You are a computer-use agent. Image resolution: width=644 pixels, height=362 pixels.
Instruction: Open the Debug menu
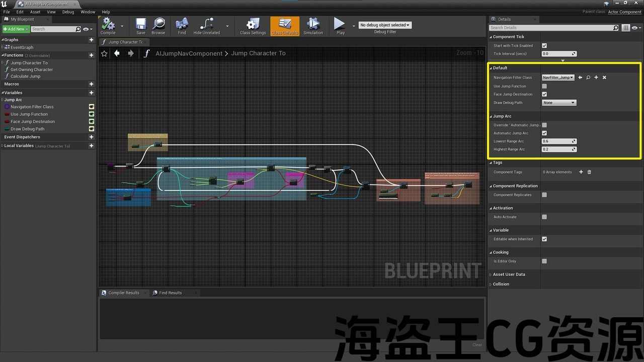click(68, 12)
